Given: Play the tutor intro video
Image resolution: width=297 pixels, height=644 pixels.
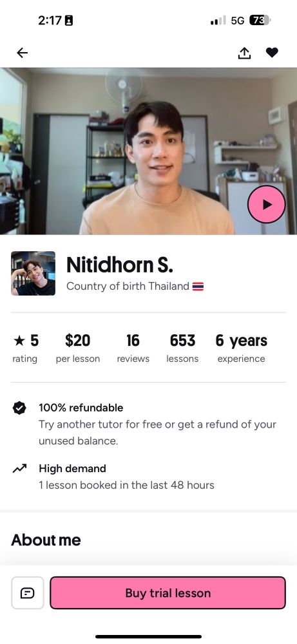Looking at the screenshot, I should 267,204.
